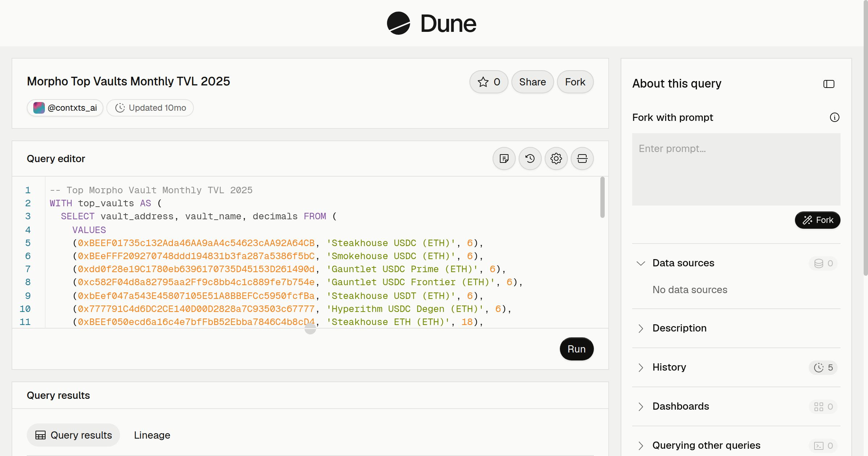Image resolution: width=868 pixels, height=456 pixels.
Task: Expand the Dashboards section
Action: tap(641, 406)
